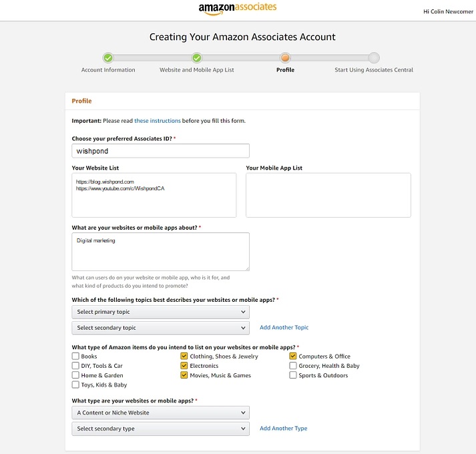Click the Website and Mobile App List checkmark step
476x454 pixels.
click(197, 57)
